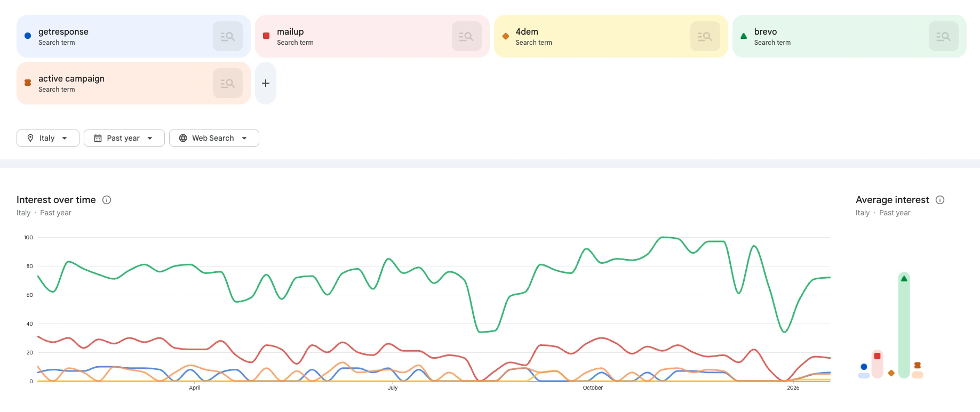Open explore icon on mailup card
Screen dimensions: 980x412
pos(466,36)
